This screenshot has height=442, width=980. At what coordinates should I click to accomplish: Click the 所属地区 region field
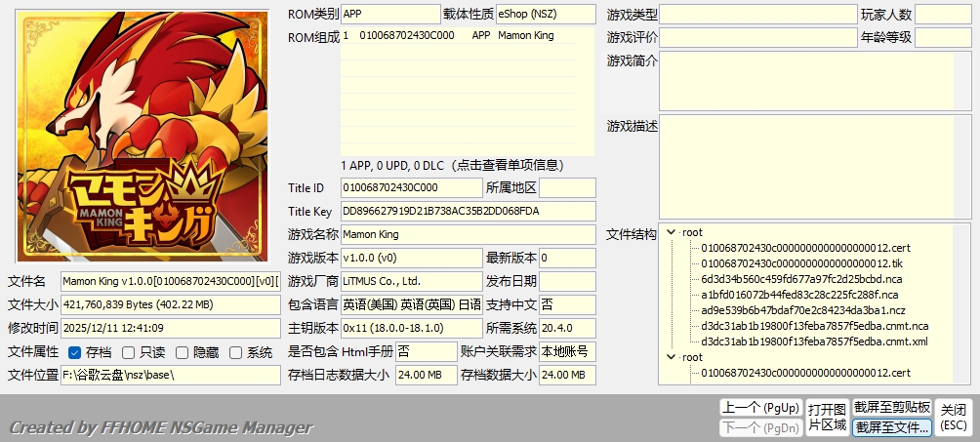point(567,187)
